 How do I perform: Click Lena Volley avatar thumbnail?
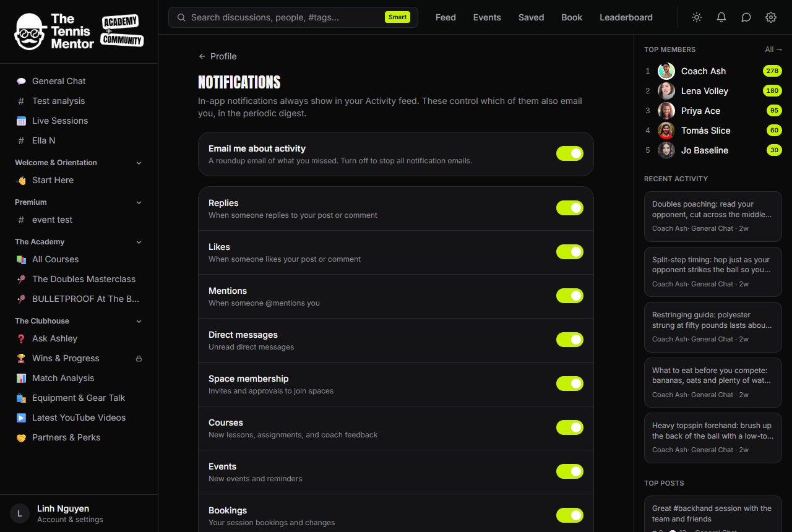[666, 91]
